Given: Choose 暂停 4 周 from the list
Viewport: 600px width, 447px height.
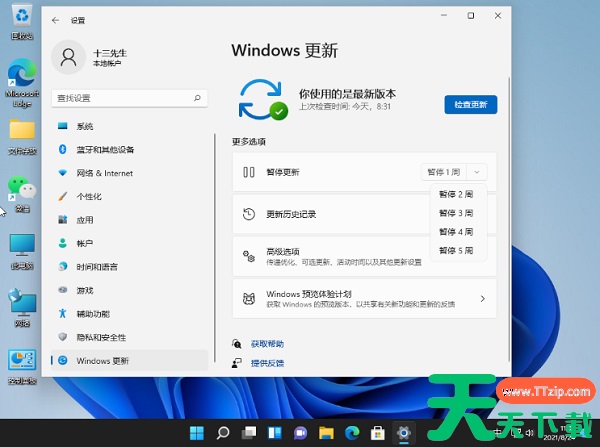Looking at the screenshot, I should coord(458,232).
